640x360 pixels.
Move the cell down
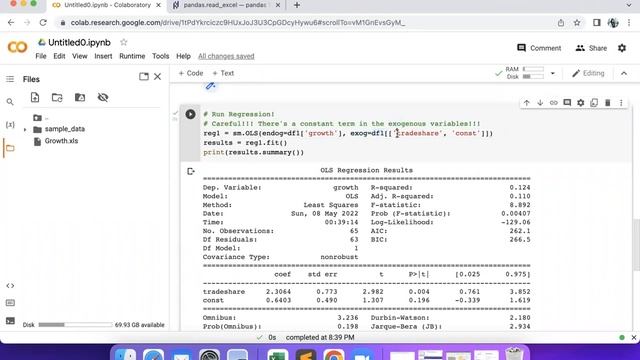540,103
